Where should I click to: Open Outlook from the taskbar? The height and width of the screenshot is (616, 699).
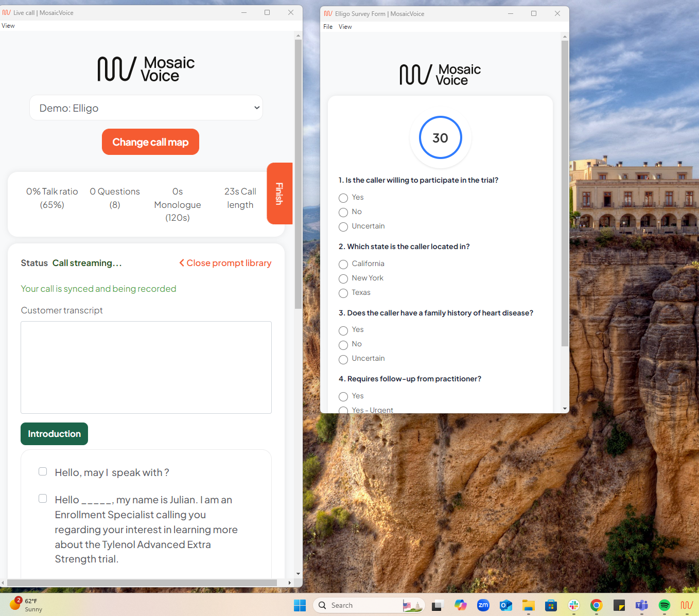click(505, 605)
